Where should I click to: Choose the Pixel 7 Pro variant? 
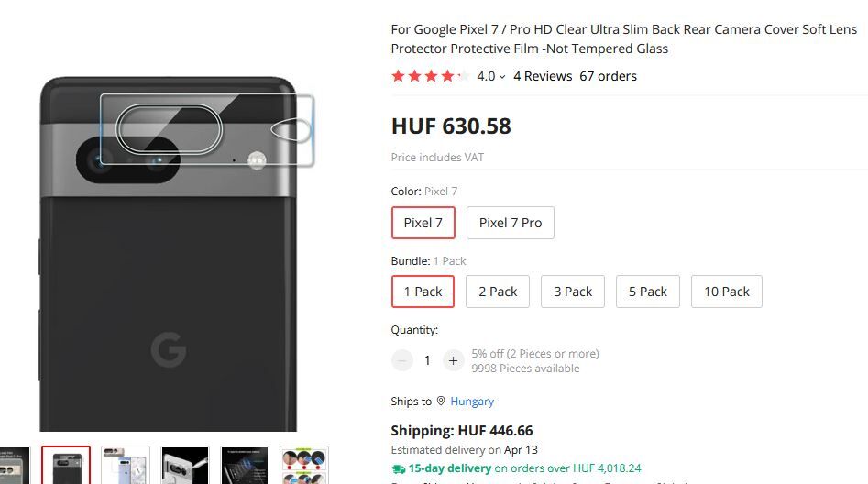pyautogui.click(x=510, y=223)
